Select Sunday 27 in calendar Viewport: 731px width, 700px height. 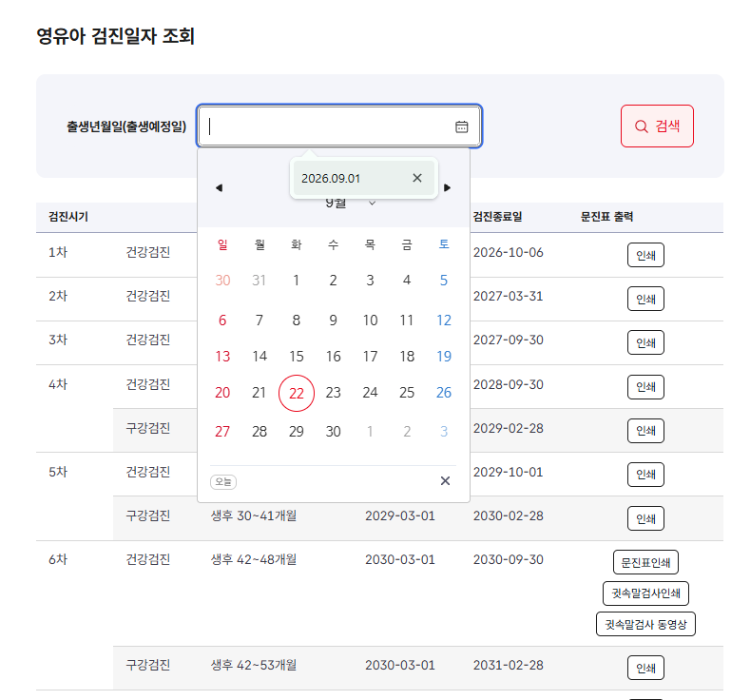pos(222,432)
